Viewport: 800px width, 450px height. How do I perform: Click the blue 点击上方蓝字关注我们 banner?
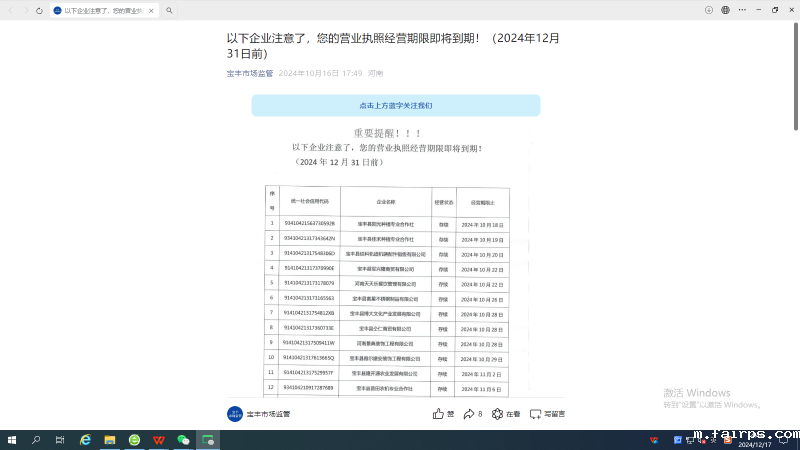(x=395, y=106)
